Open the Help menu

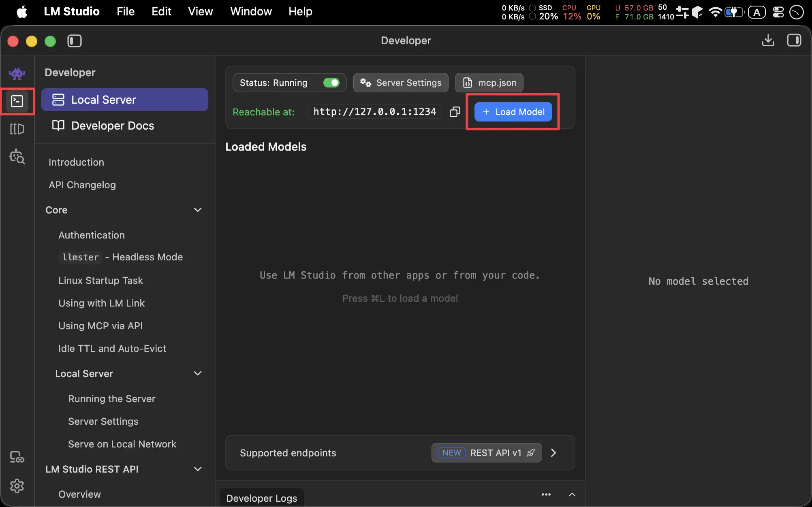300,11
